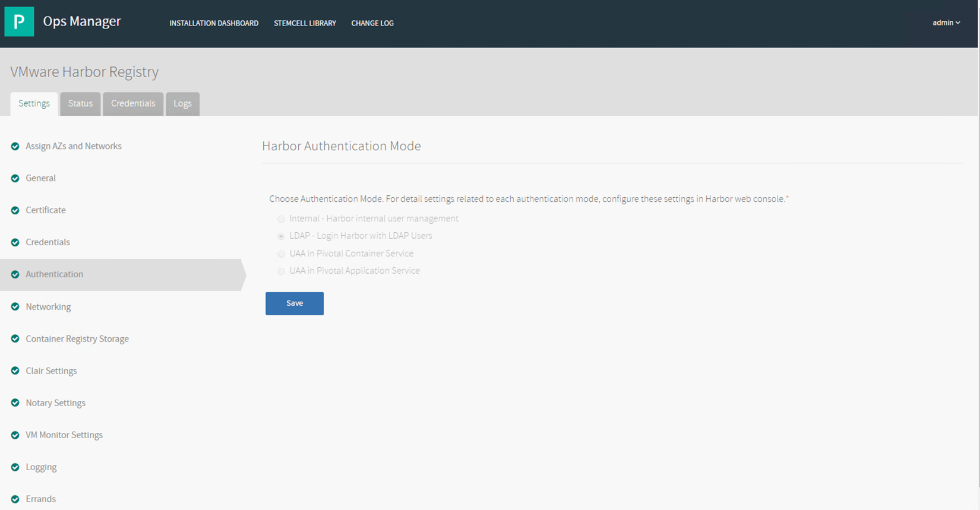Image resolution: width=980 pixels, height=510 pixels.
Task: Open Logging settings section
Action: 41,467
